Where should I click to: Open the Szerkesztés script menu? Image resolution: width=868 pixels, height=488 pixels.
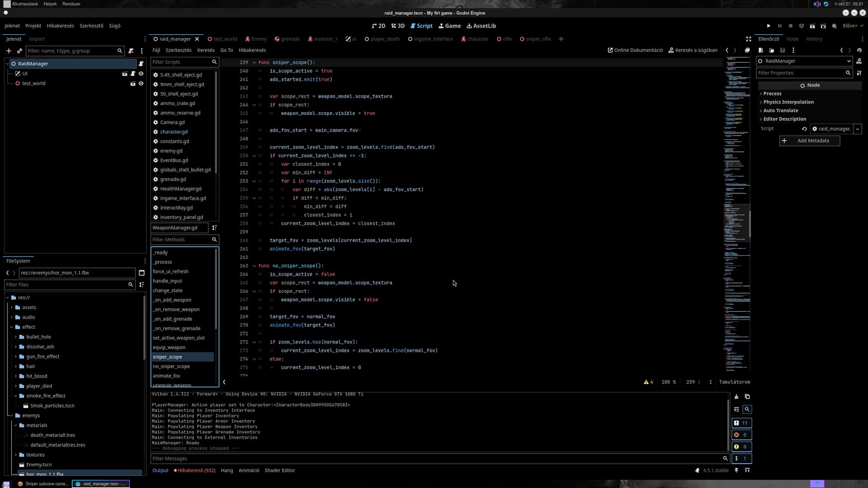pos(178,50)
